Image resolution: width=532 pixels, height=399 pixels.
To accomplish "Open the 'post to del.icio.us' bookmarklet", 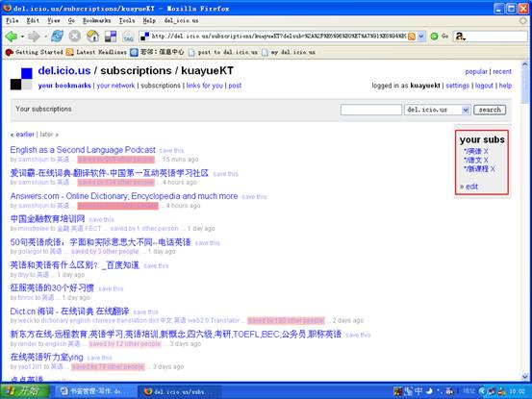I will tap(223, 52).
